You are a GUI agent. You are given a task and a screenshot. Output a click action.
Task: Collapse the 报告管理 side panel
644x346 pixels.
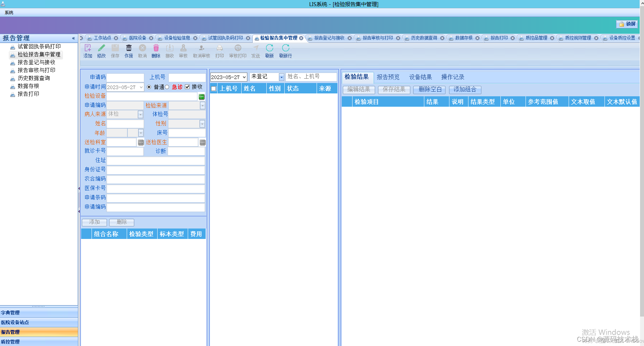(73, 38)
